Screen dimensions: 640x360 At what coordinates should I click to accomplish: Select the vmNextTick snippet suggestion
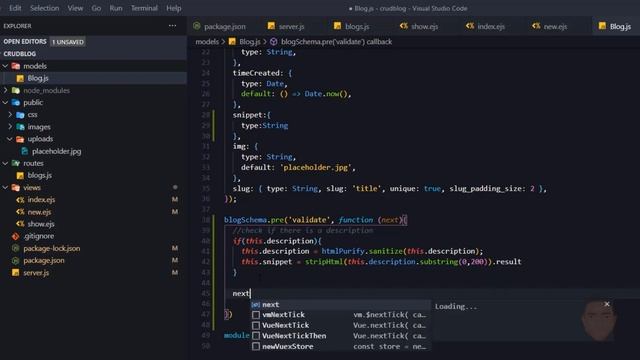340,315
